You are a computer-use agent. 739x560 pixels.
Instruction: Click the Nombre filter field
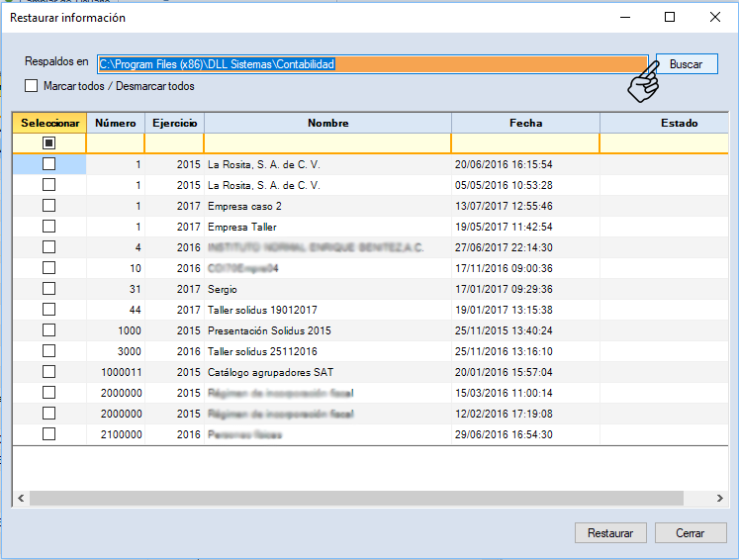click(327, 143)
